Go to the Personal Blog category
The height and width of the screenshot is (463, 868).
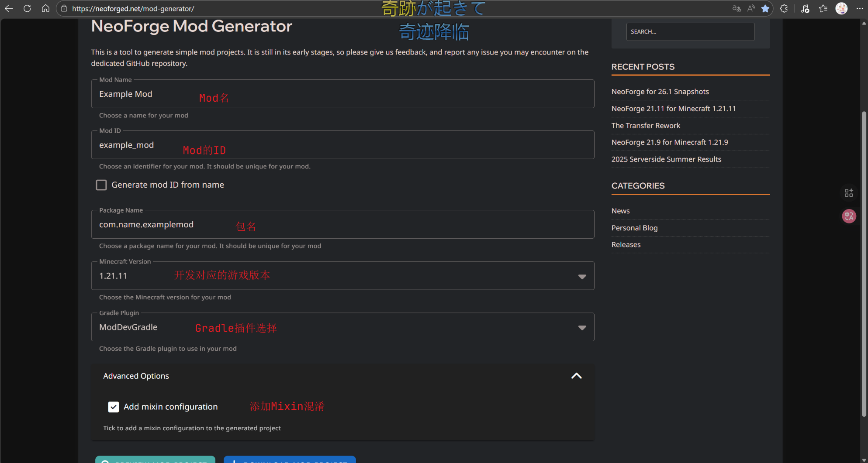point(634,228)
